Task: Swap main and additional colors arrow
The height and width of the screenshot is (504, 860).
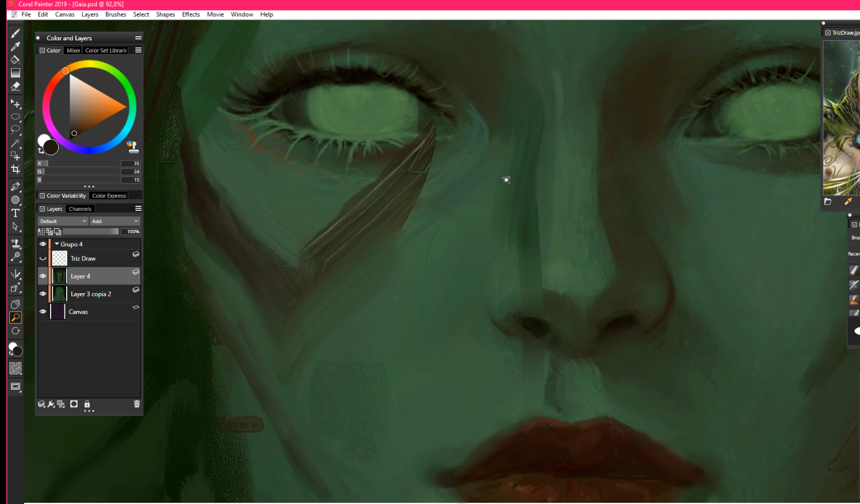Action: tap(41, 151)
